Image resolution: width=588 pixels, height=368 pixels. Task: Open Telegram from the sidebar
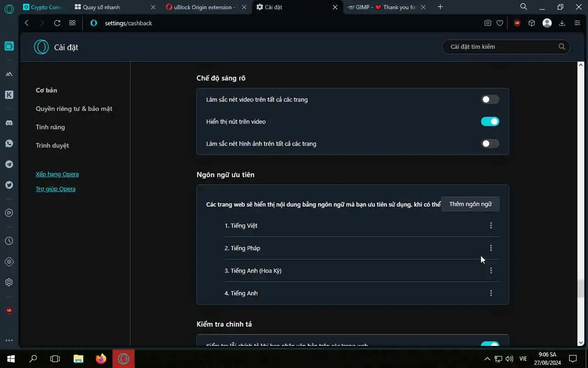point(9,164)
